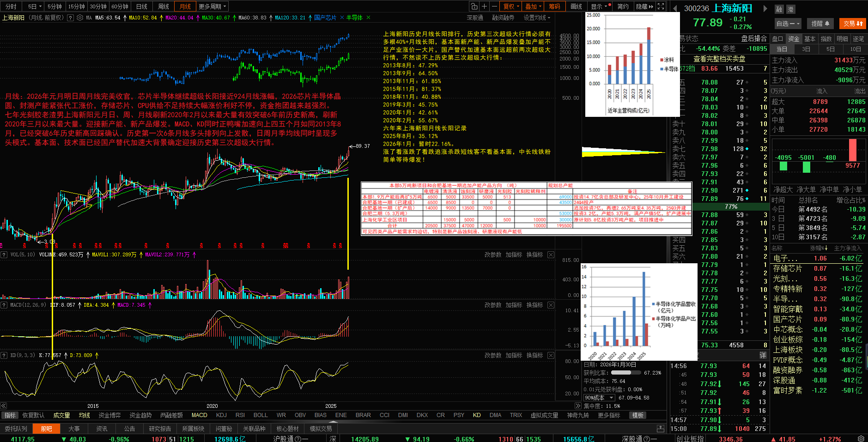Switch to the 周线 weekly chart tab
This screenshot has width=868, height=442.
164,6
